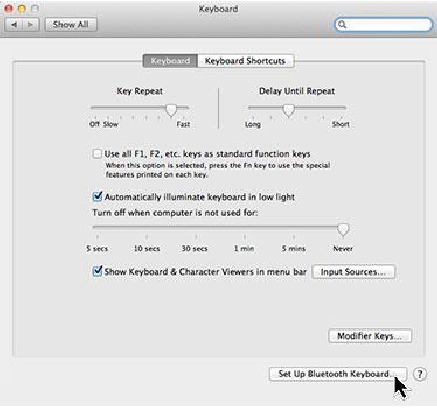This screenshot has width=437, height=408.
Task: Close the Keyboard preferences window
Action: [9, 8]
